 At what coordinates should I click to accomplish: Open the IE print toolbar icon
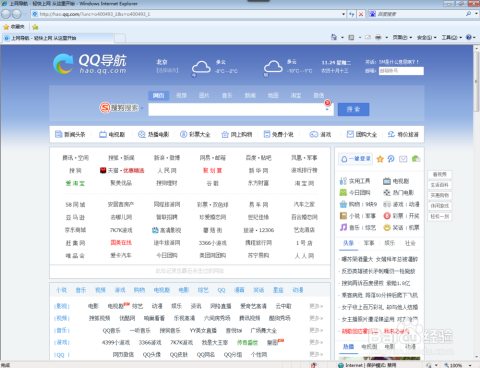[378, 37]
